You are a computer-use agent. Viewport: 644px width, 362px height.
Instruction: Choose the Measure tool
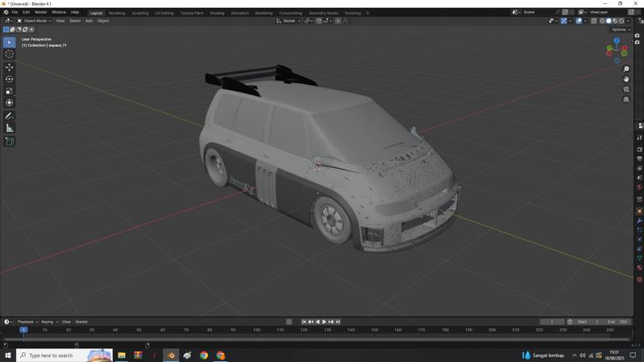click(9, 129)
